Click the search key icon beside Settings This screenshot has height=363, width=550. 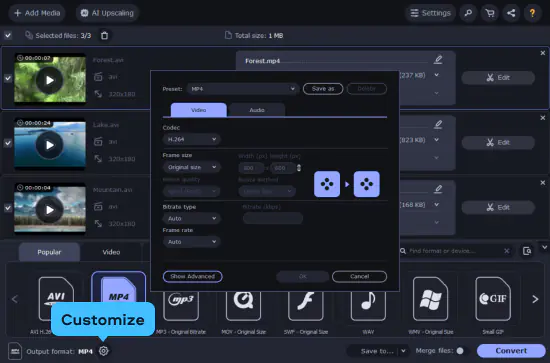click(468, 13)
